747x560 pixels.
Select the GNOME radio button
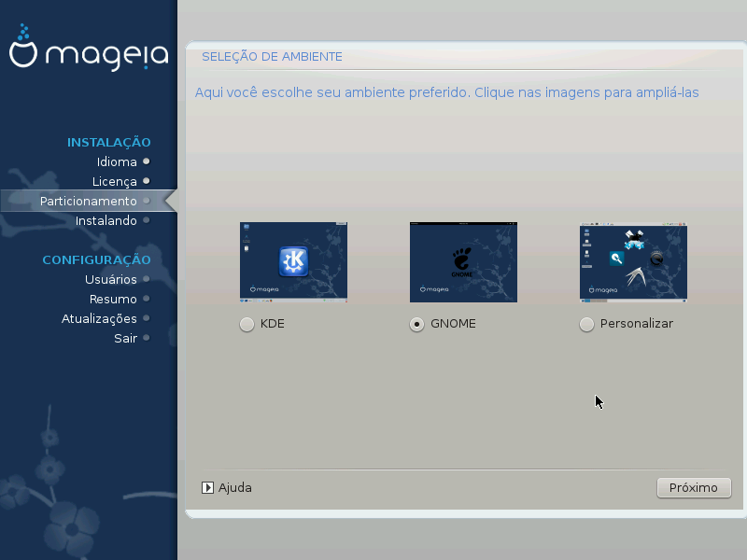click(417, 325)
